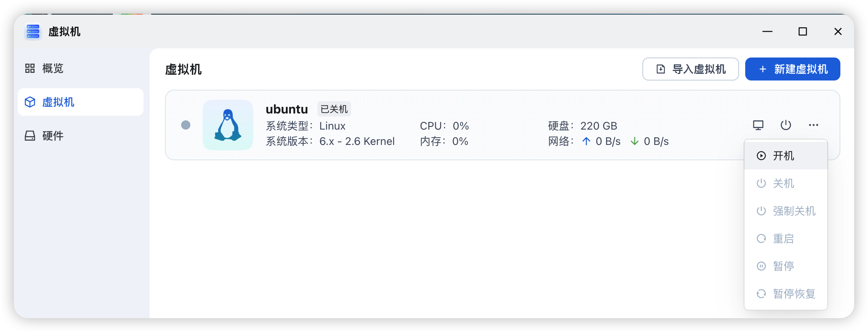Click the 新建虚拟机 create button

click(x=792, y=69)
